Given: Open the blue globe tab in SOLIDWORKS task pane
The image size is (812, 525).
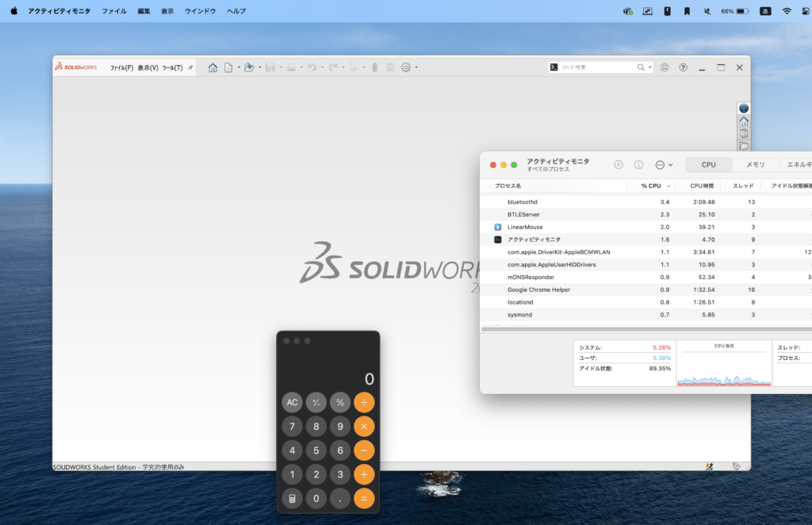Looking at the screenshot, I should (x=744, y=108).
